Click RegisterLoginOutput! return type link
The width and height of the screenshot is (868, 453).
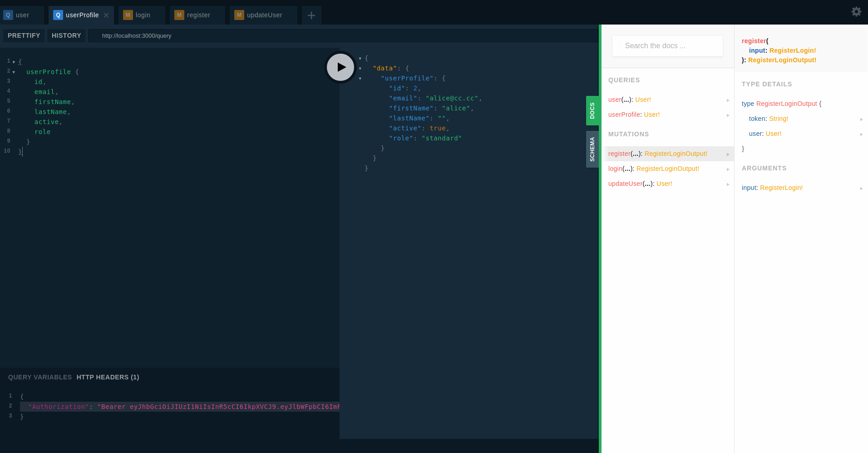click(x=782, y=60)
